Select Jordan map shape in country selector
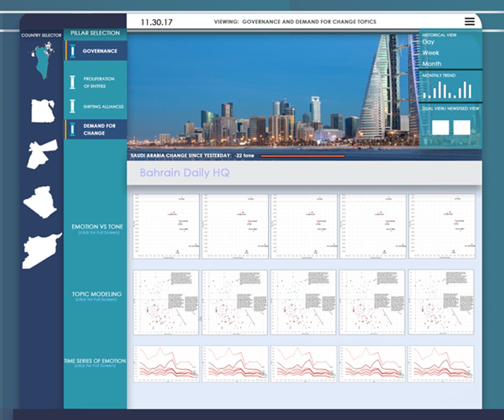Screen dimensions: 504x420 [42, 154]
